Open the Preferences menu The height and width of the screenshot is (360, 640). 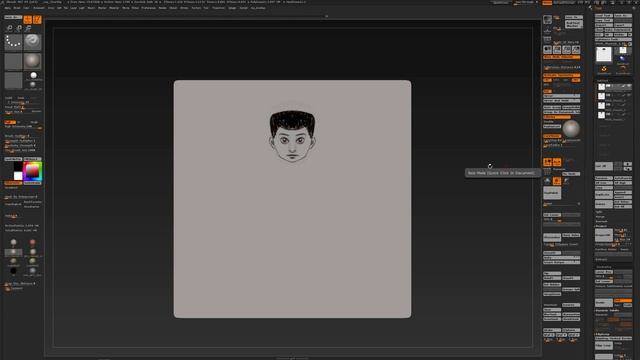click(x=149, y=8)
